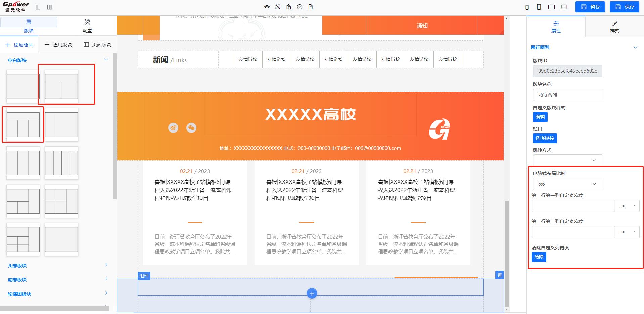Open the 配置 tab in left panel
This screenshot has height=314, width=644.
tap(87, 26)
